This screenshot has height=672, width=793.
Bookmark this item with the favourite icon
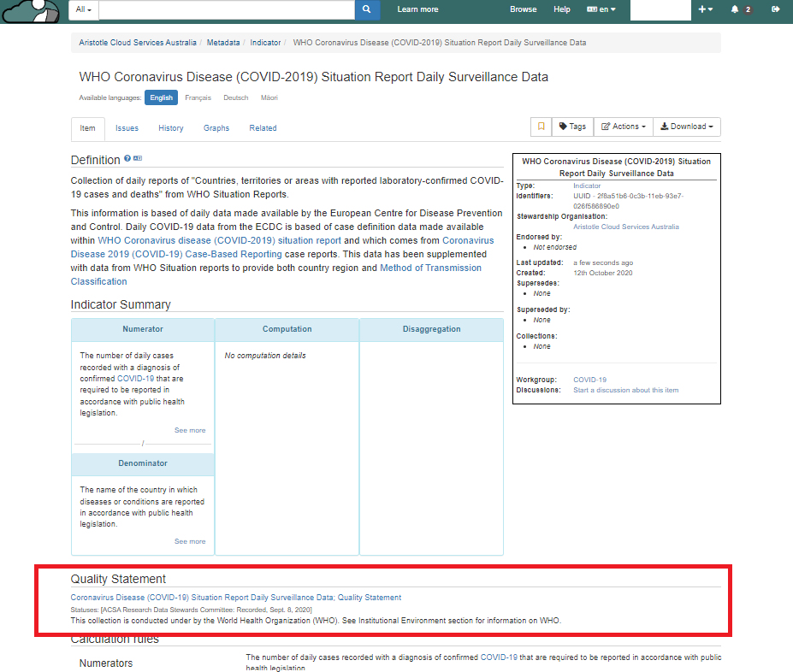(x=541, y=127)
